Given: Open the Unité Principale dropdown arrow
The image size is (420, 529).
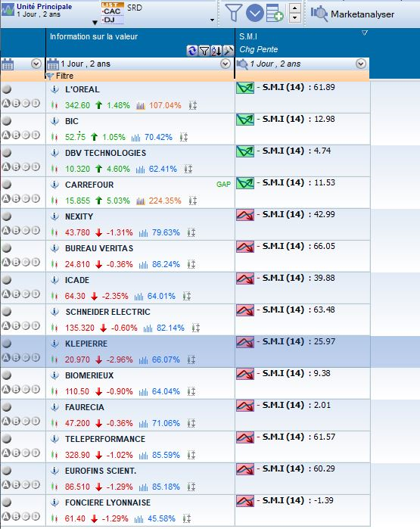Looking at the screenshot, I should (x=95, y=23).
